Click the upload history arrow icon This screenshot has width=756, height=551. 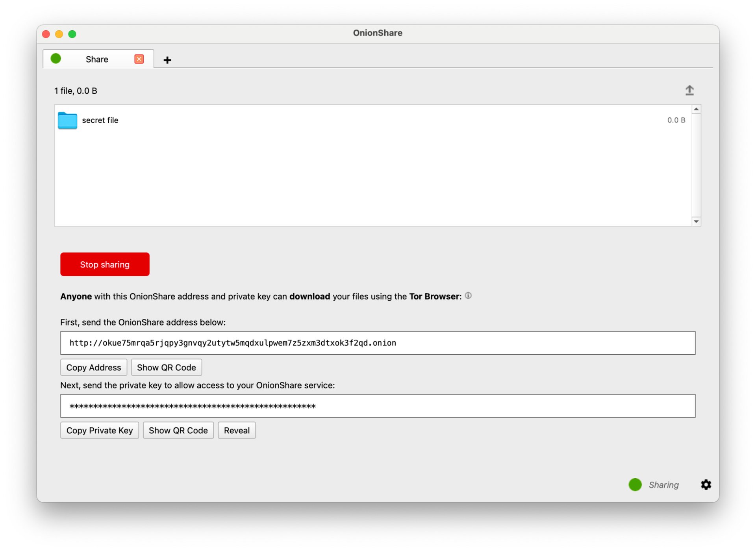click(689, 91)
